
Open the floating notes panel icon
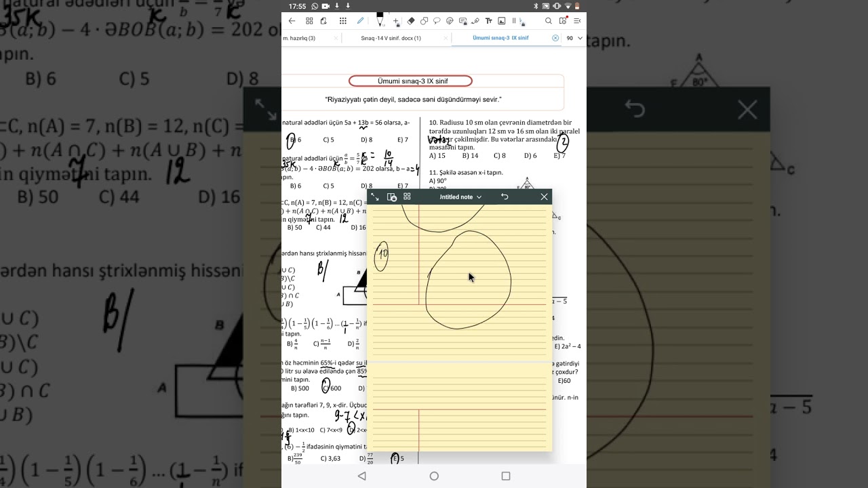coord(563,21)
